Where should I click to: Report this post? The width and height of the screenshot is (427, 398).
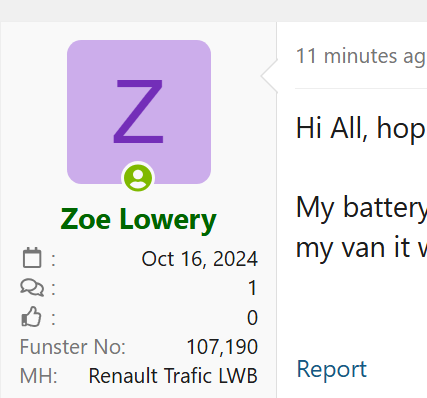[332, 369]
